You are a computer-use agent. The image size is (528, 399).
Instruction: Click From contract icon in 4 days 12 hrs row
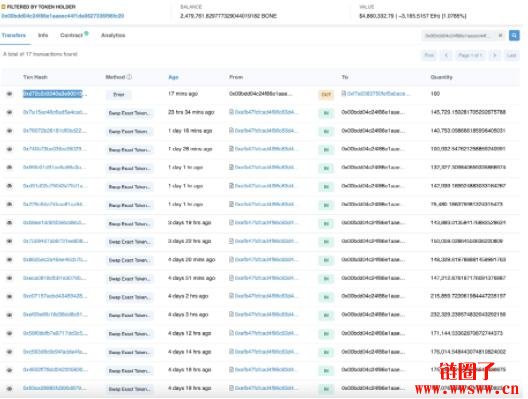[231, 333]
